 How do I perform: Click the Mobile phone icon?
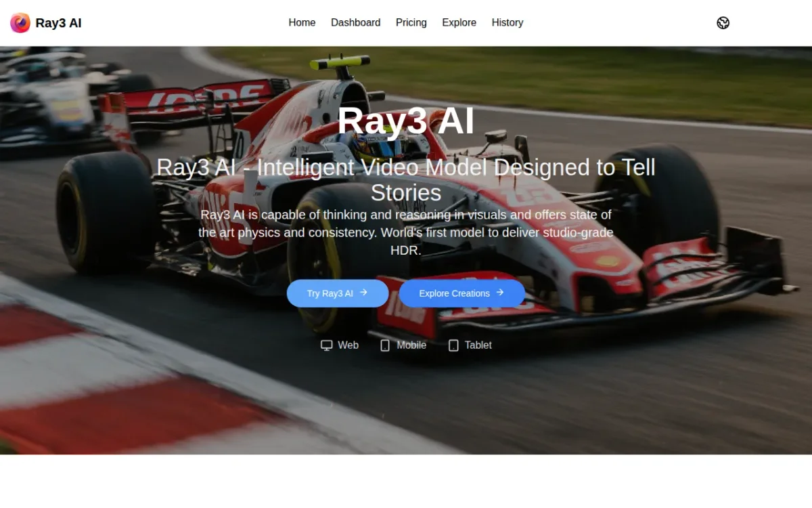[x=385, y=345]
